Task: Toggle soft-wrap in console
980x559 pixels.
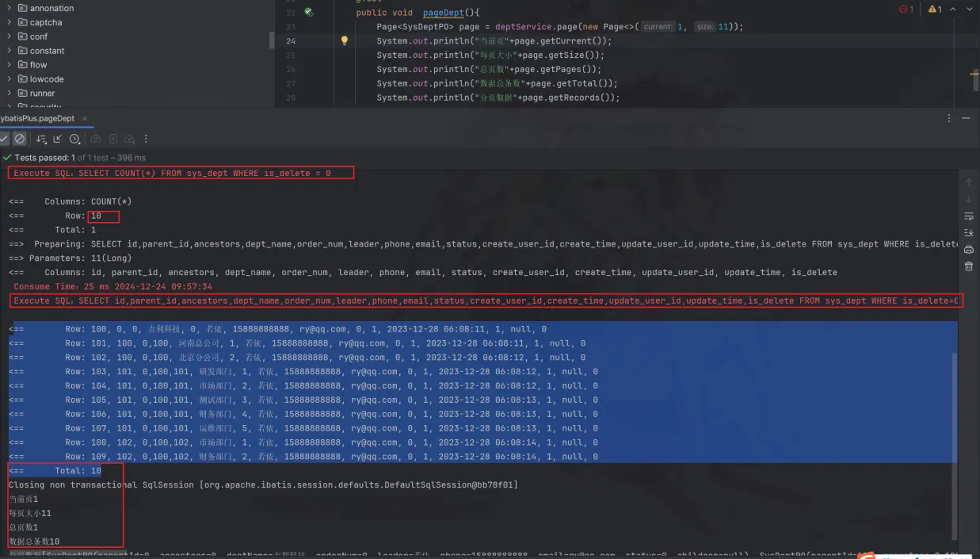Action: (x=968, y=216)
